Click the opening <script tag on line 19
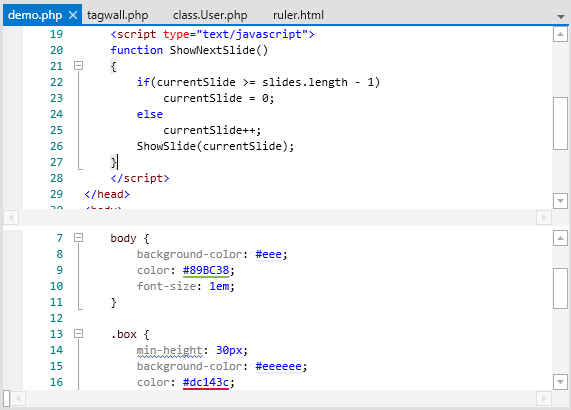The height and width of the screenshot is (410, 571). tap(133, 34)
